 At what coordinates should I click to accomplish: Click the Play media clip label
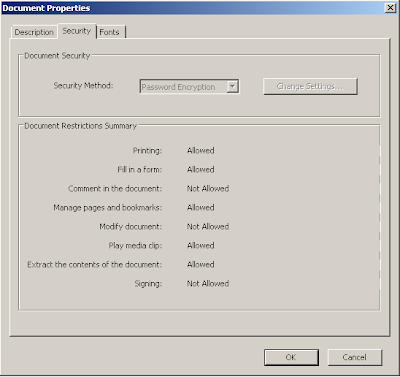[135, 246]
